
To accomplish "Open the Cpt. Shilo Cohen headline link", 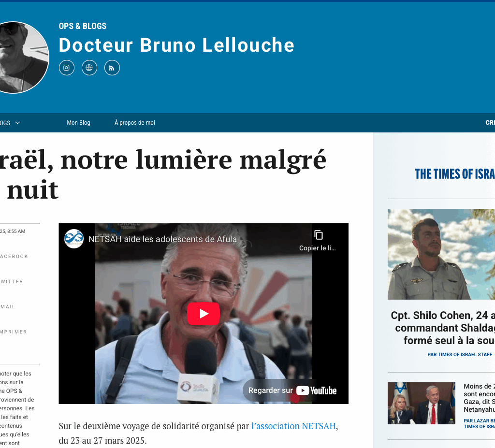I will pyautogui.click(x=443, y=328).
